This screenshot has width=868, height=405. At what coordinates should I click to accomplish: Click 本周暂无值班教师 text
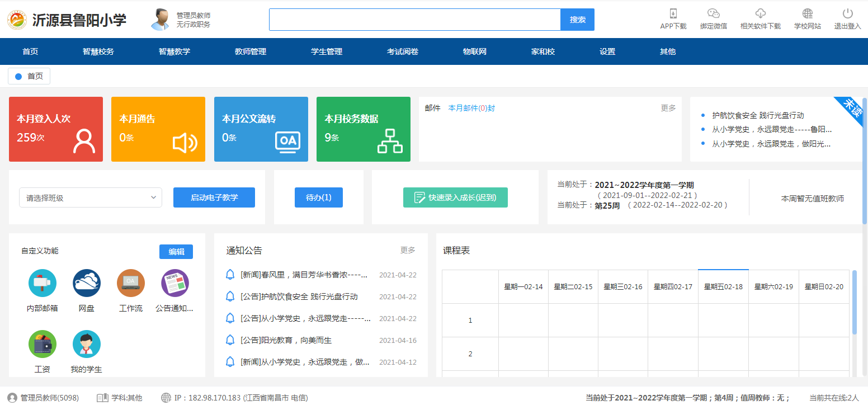click(812, 199)
